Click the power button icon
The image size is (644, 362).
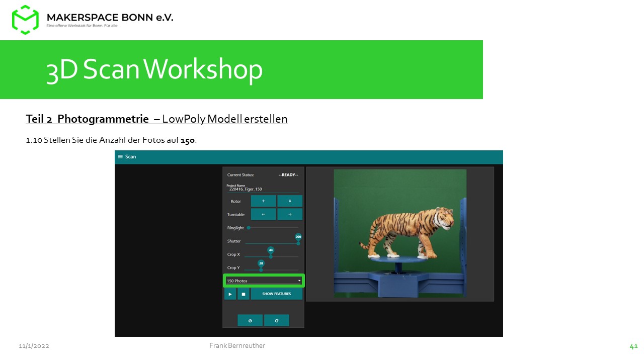click(x=250, y=320)
